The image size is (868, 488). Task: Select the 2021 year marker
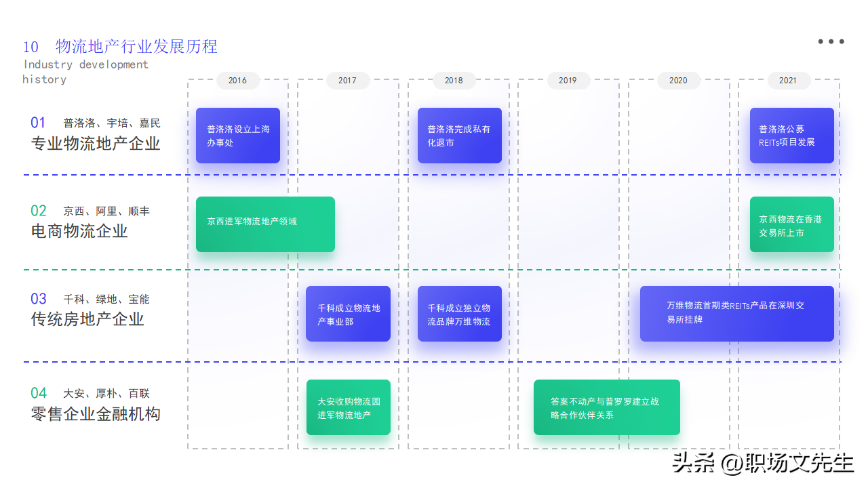coord(788,80)
